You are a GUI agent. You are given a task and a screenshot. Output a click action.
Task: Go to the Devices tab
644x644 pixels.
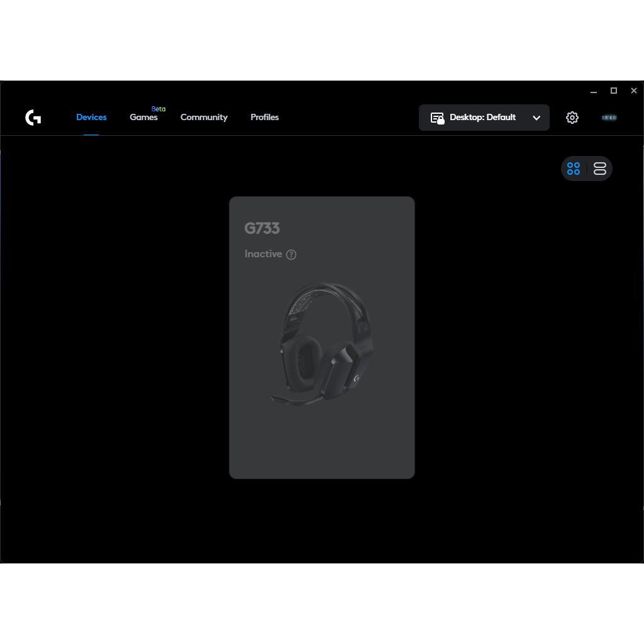(91, 117)
